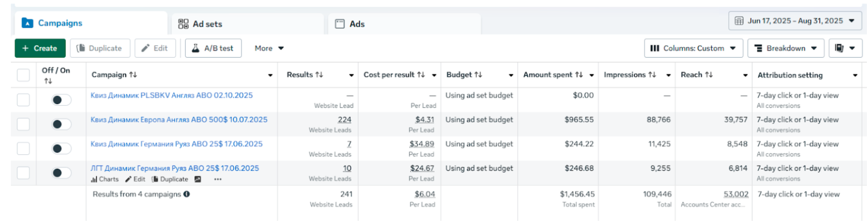Open the date range Jun 17 – Aug 31 dropdown
868x223 pixels.
point(795,21)
